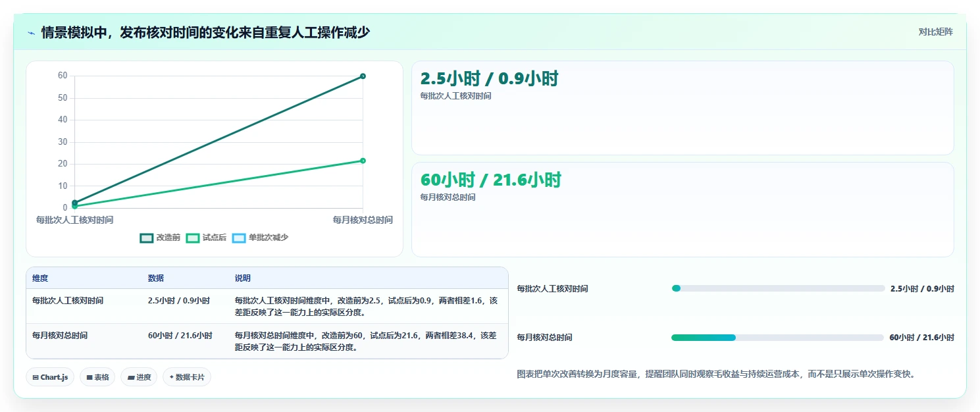The height and width of the screenshot is (412, 980).
Task: Click the 数据 column header
Action: point(156,278)
